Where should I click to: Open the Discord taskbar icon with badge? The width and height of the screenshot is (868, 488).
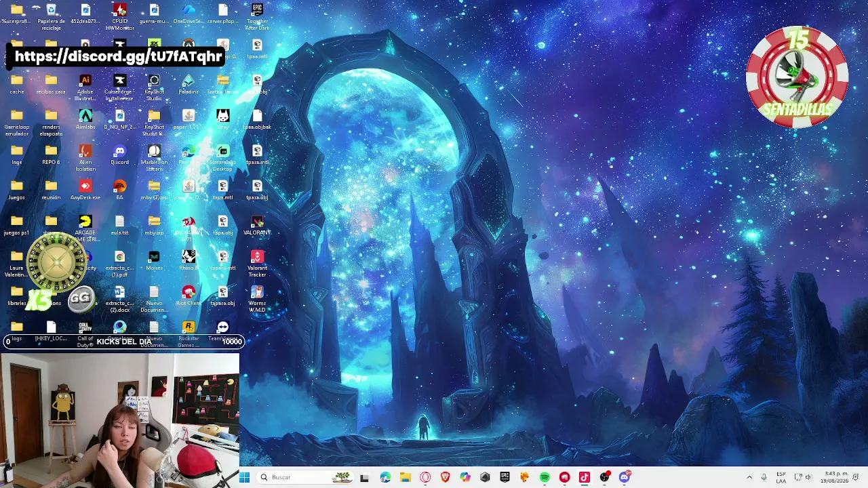coord(625,477)
